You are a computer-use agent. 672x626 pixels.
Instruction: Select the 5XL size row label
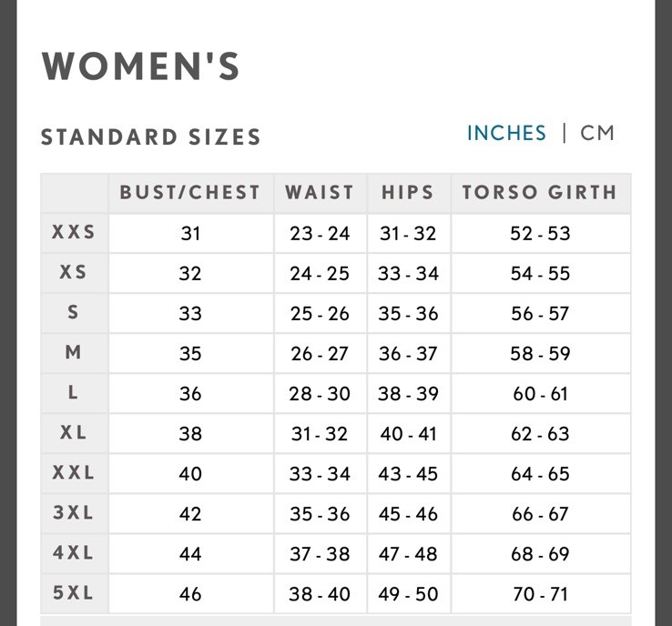click(x=73, y=593)
